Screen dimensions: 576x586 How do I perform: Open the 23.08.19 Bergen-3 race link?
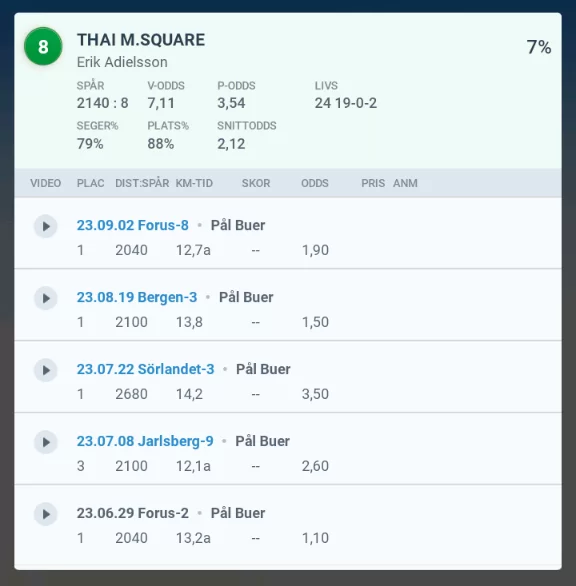tap(137, 297)
